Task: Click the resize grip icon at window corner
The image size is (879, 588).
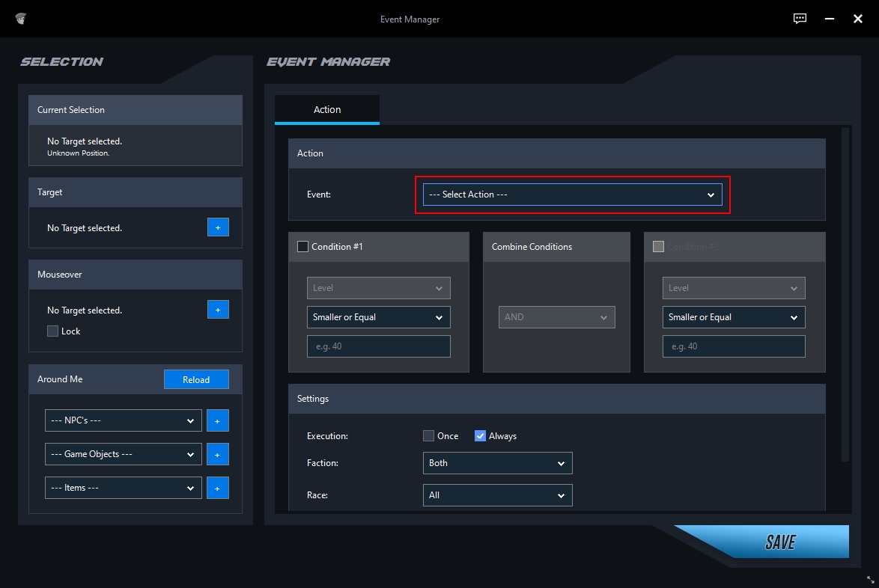Action: [x=870, y=580]
